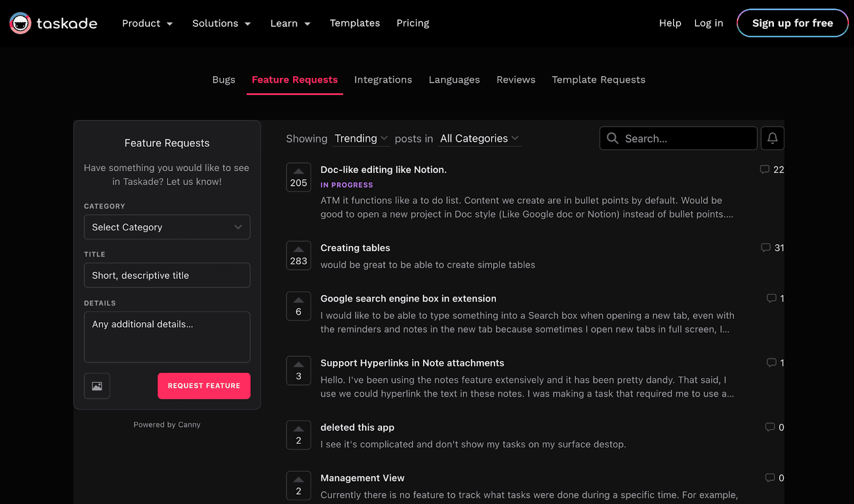Upvote the Doc-like editing like Notion post
The image size is (854, 504).
point(298,177)
